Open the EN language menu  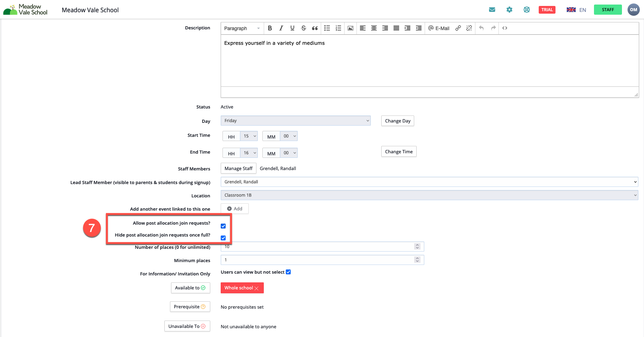pos(576,10)
